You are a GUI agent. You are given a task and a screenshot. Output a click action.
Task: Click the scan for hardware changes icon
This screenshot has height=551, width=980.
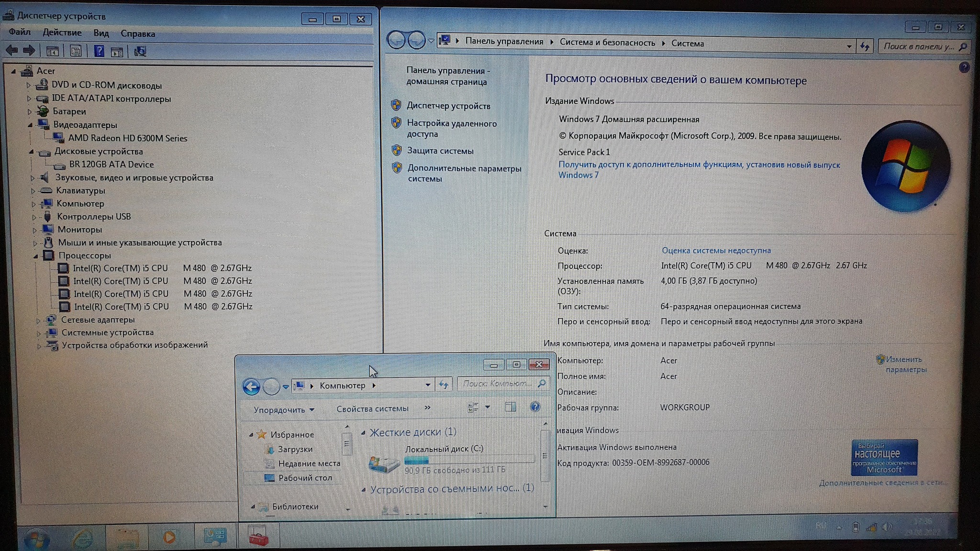(x=140, y=51)
